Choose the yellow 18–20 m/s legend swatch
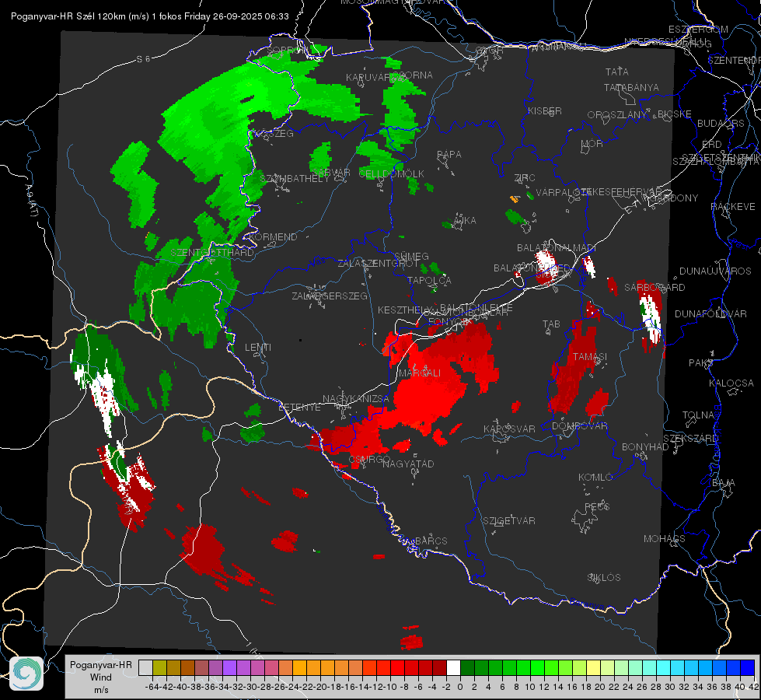761x700 pixels. point(594,668)
